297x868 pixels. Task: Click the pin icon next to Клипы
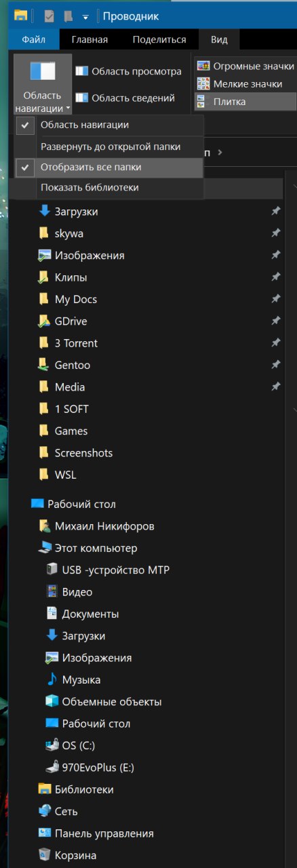[275, 277]
